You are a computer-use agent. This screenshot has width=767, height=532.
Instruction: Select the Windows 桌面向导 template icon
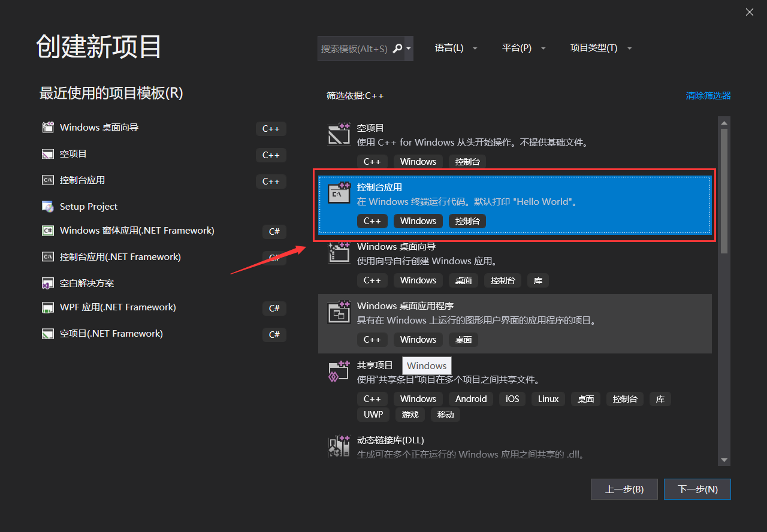pyautogui.click(x=339, y=253)
